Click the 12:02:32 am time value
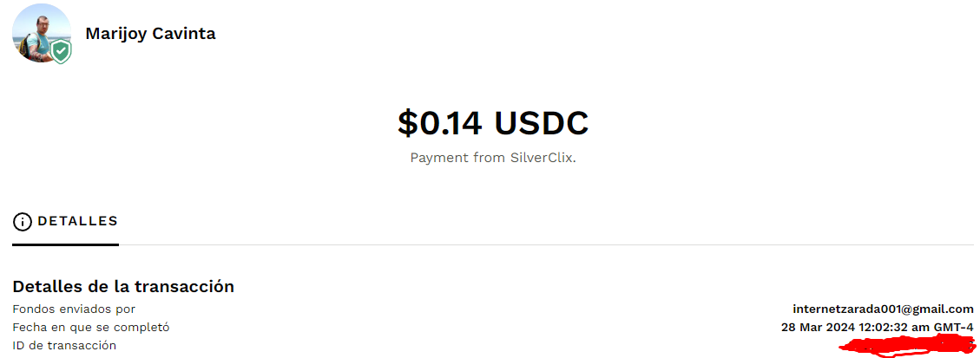 pyautogui.click(x=892, y=327)
